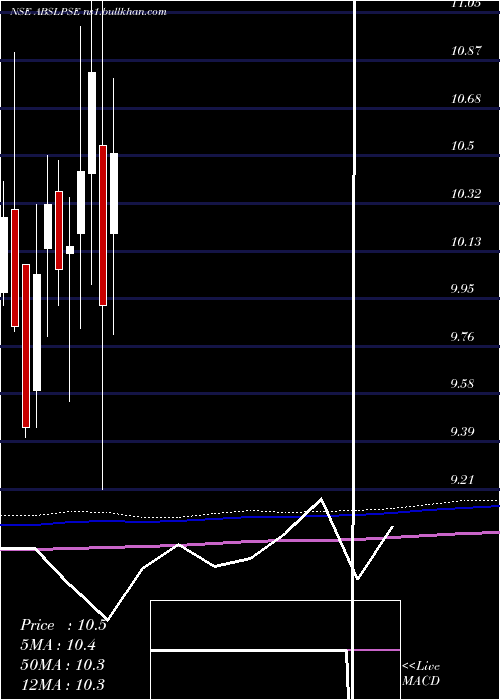This screenshot has width=500, height=700.
Task: Click the 12MA : 10.3 readout
Action: (x=62, y=684)
